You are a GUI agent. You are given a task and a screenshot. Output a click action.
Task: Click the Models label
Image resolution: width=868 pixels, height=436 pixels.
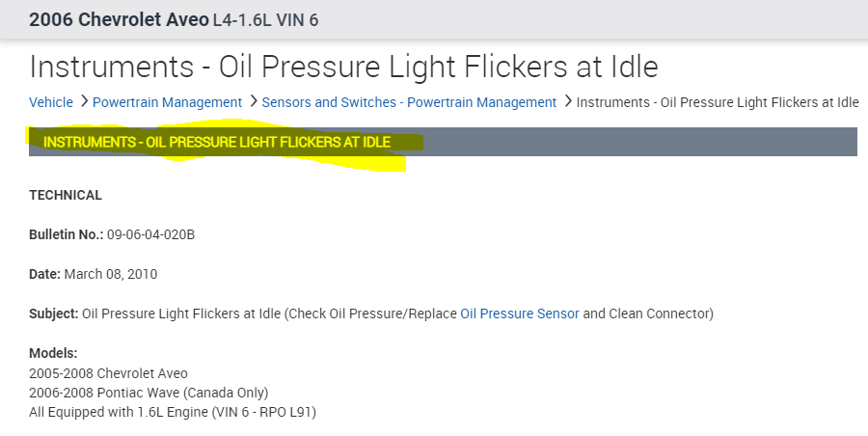(53, 353)
